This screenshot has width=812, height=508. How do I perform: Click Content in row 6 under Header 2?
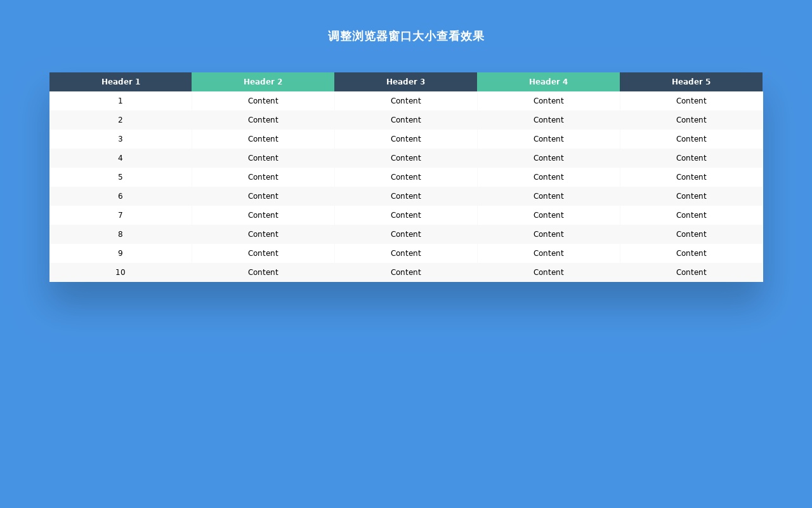263,196
